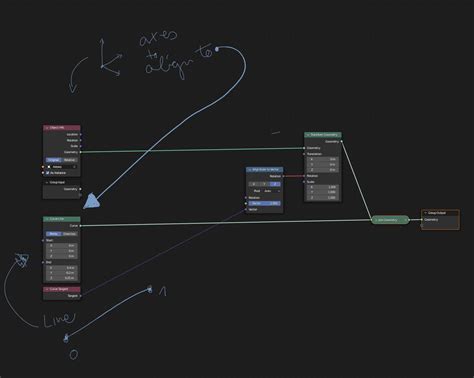Screen dimensions: 474x378
Task: Click the Translation socket of Transform Geometry
Action: click(304, 154)
